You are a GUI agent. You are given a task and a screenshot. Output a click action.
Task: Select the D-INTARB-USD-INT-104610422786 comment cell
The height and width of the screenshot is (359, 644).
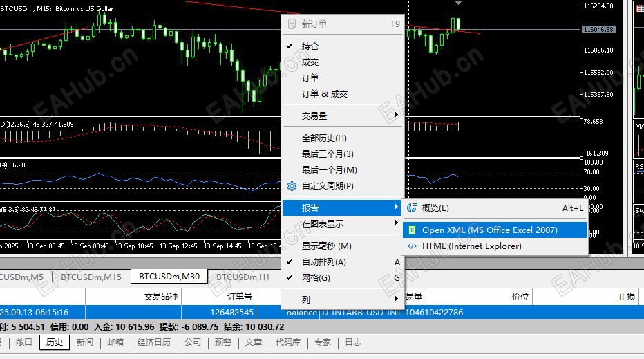coord(392,312)
